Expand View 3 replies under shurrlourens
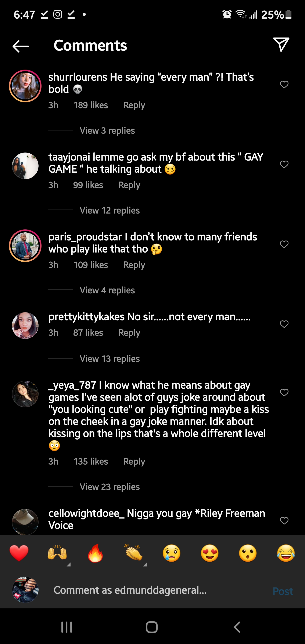The image size is (305, 644). pos(107,130)
